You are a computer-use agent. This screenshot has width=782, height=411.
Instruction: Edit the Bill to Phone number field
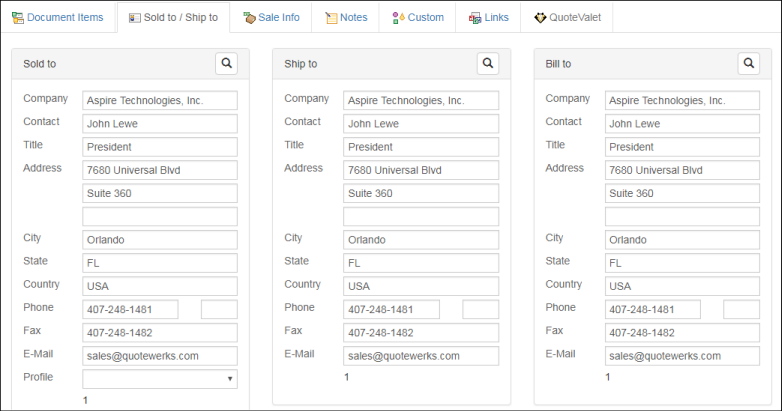click(x=653, y=309)
